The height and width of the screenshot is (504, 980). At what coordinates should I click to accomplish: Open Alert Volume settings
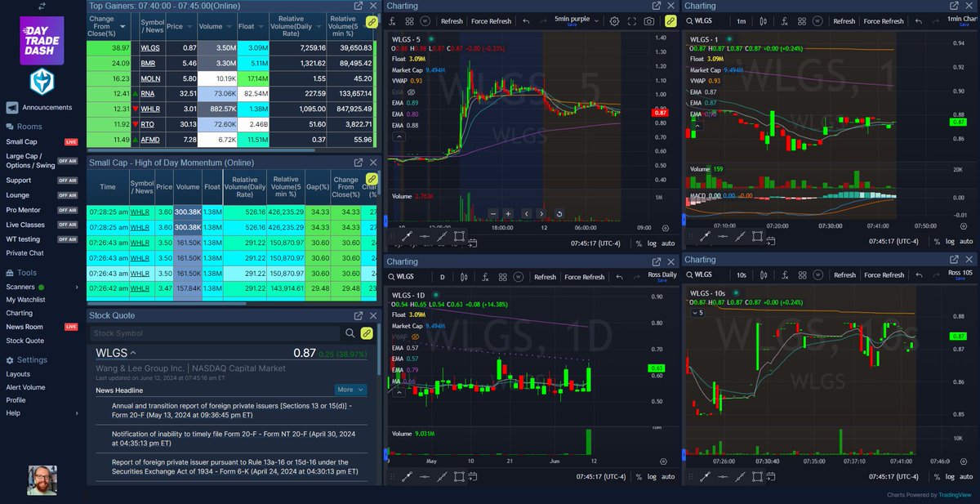pyautogui.click(x=26, y=387)
